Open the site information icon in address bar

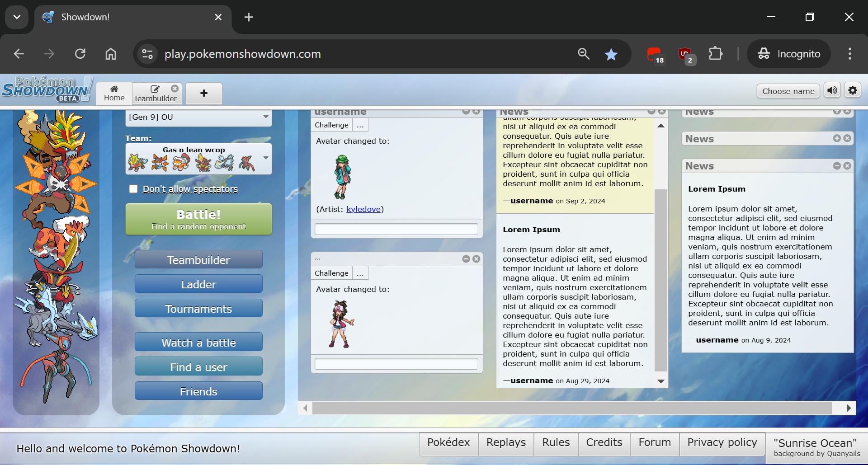click(147, 54)
